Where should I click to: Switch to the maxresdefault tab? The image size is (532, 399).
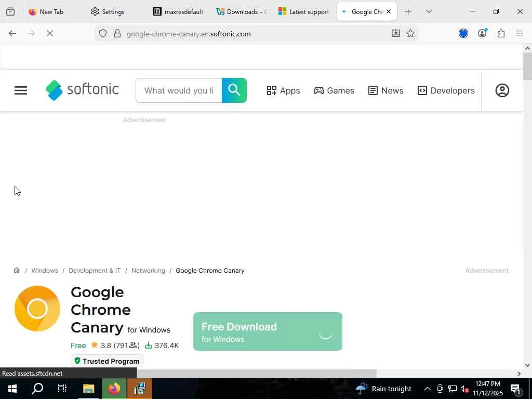point(178,11)
